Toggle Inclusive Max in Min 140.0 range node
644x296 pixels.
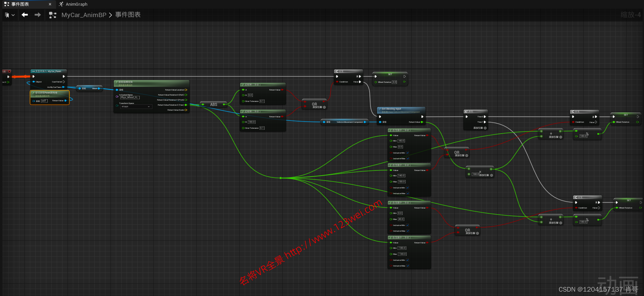(408, 193)
